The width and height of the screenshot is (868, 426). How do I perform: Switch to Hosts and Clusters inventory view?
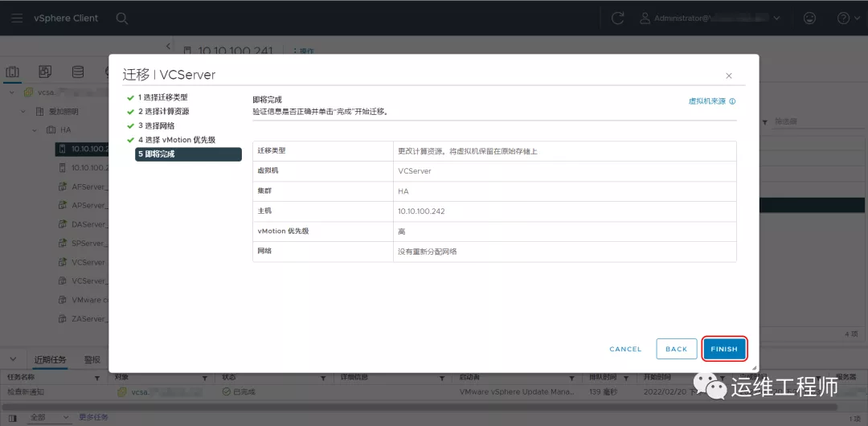(13, 72)
